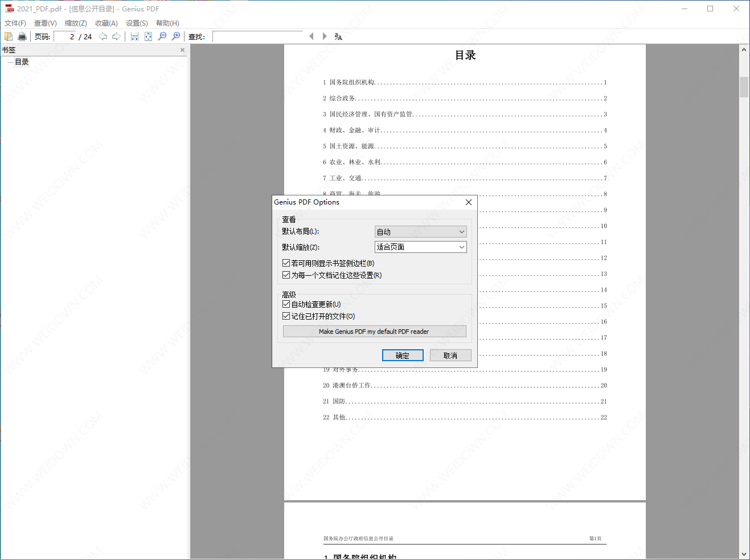Click the Zoom In magnifier icon
The width and height of the screenshot is (750, 560).
point(176,36)
